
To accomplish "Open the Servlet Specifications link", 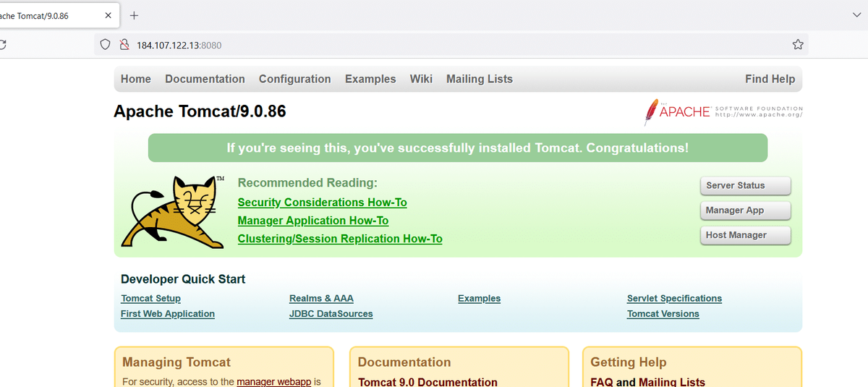I will coord(674,298).
